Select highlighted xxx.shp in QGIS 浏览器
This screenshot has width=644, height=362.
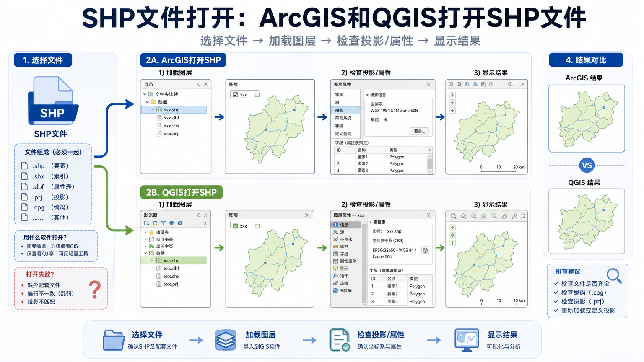(x=174, y=261)
